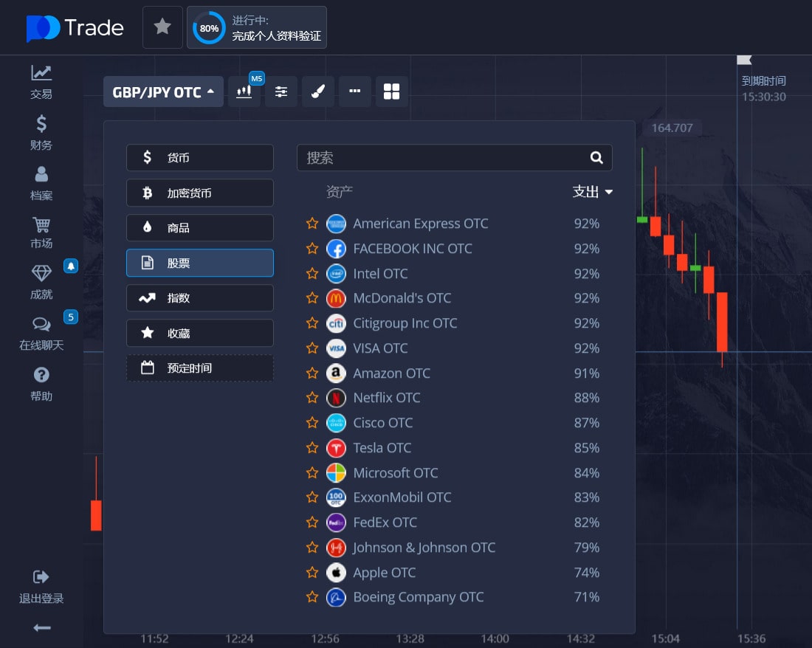Viewport: 812px width, 648px height.
Task: Click the 15:30:30 expiration time text
Action: click(764, 97)
